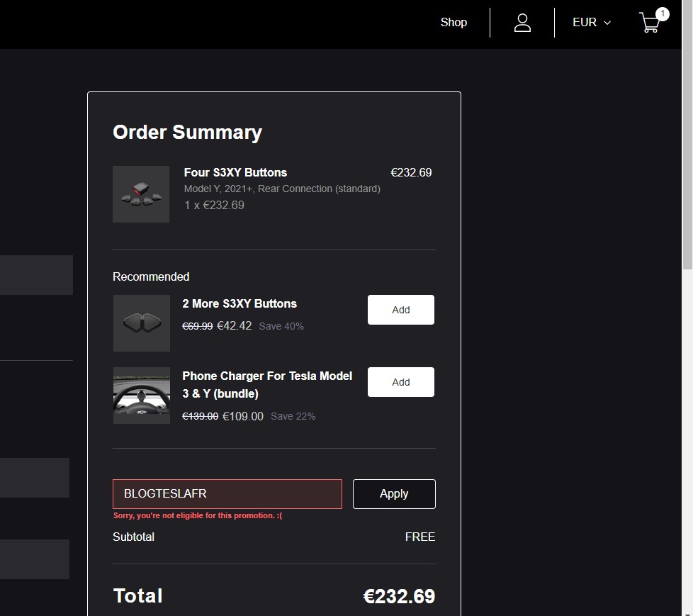Click the Four S3XY Buttons product title
This screenshot has height=616, width=693.
235,172
